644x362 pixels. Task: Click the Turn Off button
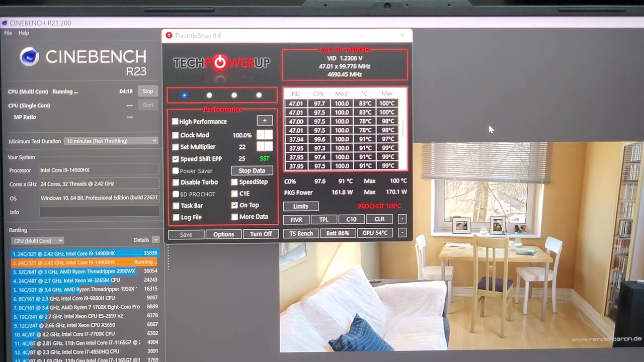261,234
